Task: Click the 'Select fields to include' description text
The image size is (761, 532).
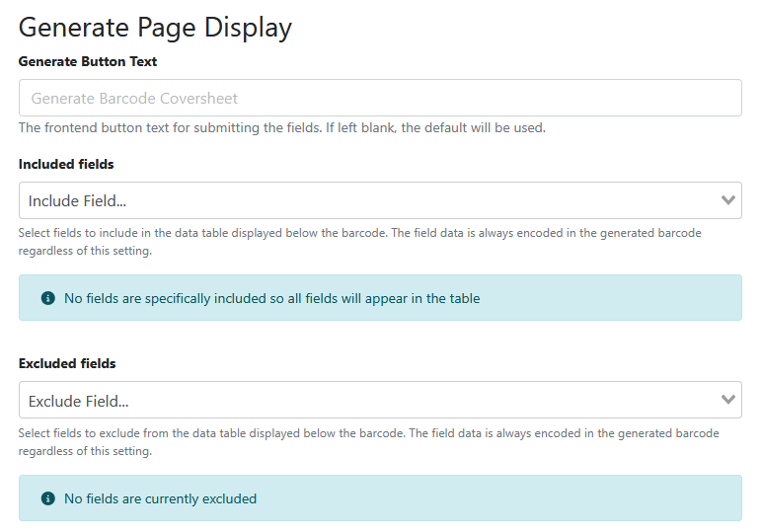Action: [359, 242]
